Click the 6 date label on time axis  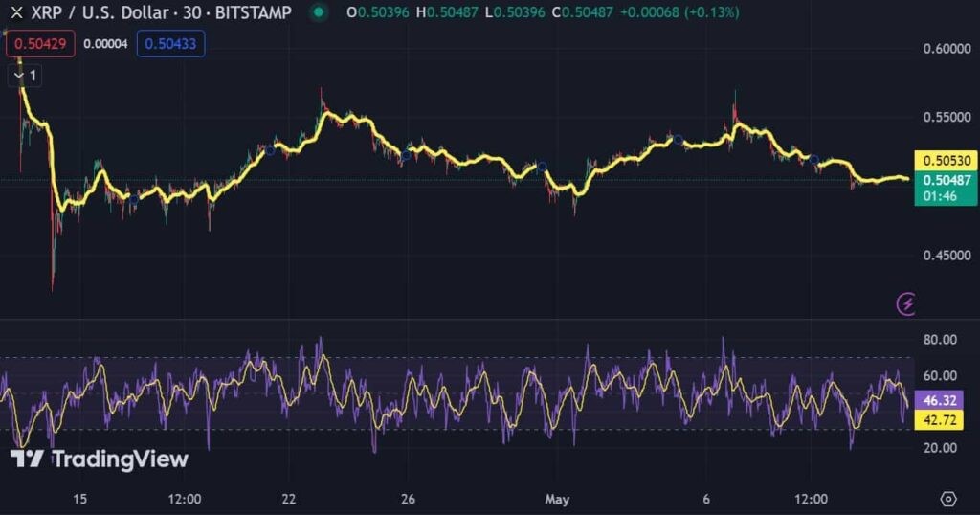[x=706, y=500]
